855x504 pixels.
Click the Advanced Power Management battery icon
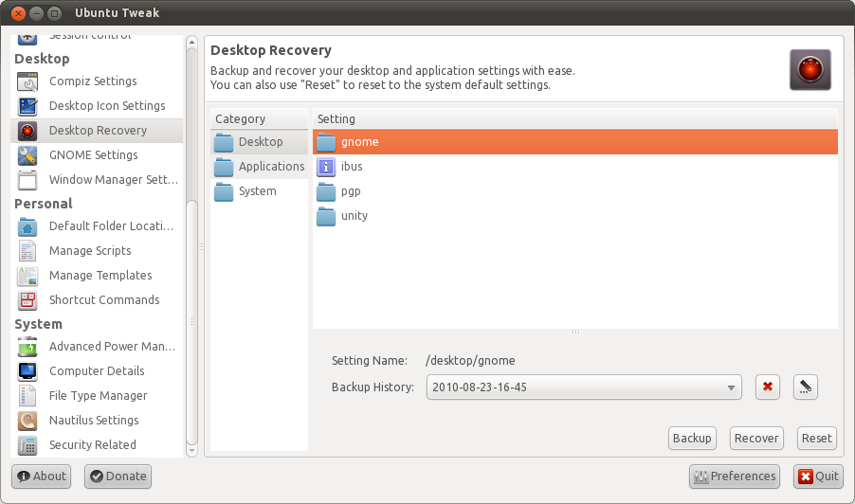click(27, 347)
